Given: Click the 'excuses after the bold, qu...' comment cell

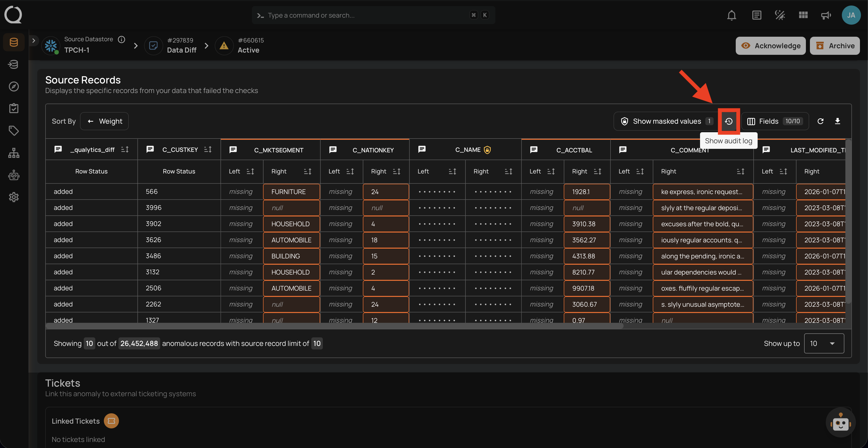Looking at the screenshot, I should pos(703,224).
